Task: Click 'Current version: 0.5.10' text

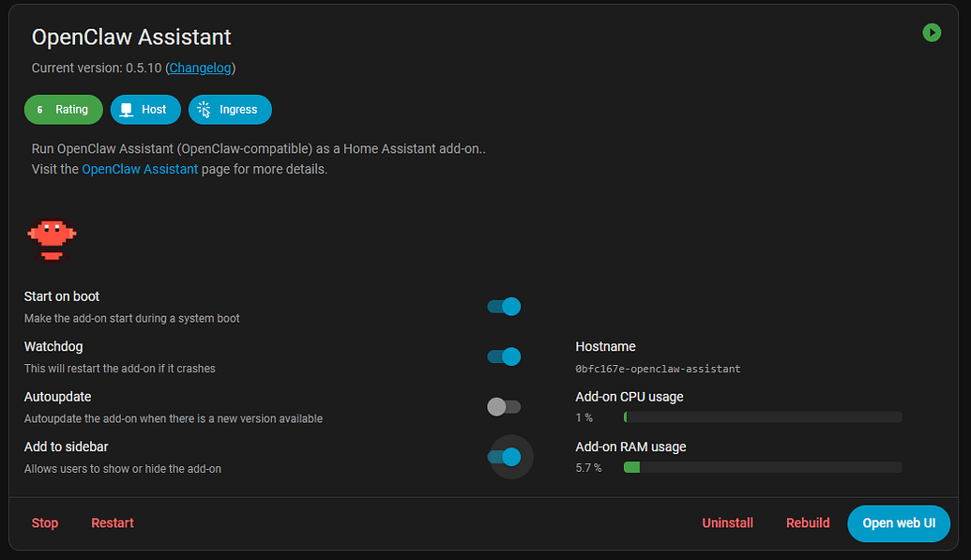Action: tap(97, 68)
